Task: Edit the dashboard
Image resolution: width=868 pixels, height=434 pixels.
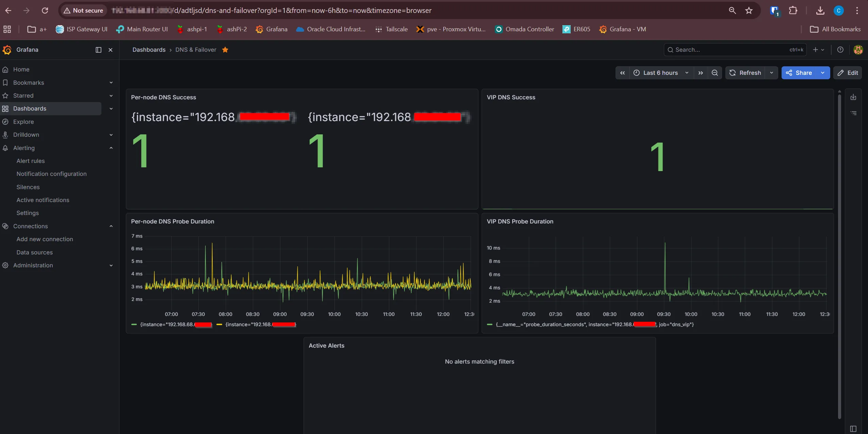Action: [848, 73]
